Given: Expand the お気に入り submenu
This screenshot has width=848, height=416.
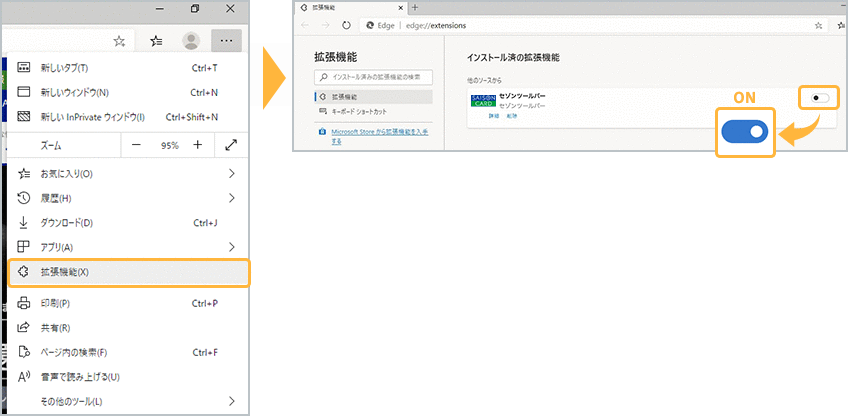Looking at the screenshot, I should tap(231, 174).
